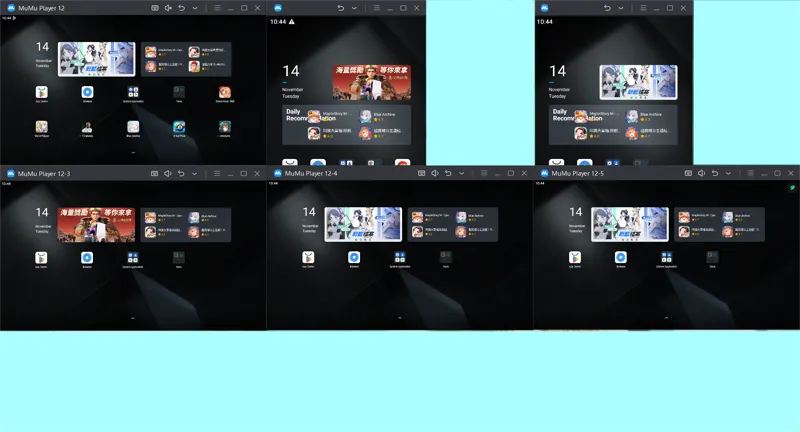Viewport: 800px width, 432px height.
Task: Click the anime banner in MuMu Player 12
Action: (96, 59)
